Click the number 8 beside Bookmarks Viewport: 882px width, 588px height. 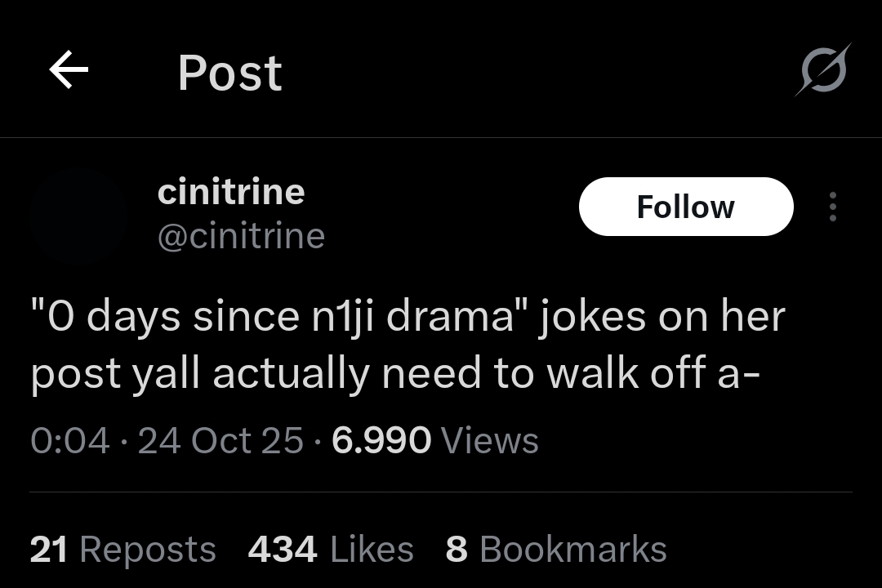[457, 550]
